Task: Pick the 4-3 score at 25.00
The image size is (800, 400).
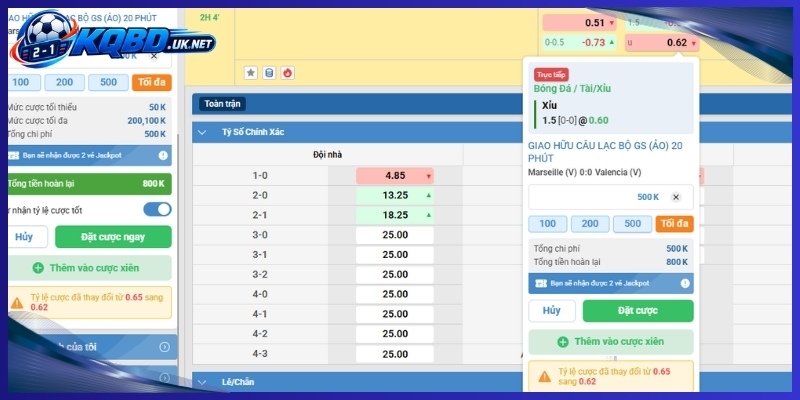Action: [x=395, y=354]
